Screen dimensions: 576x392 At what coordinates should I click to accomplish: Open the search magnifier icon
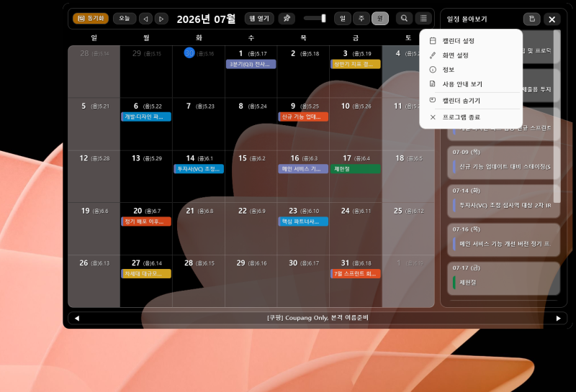(404, 19)
